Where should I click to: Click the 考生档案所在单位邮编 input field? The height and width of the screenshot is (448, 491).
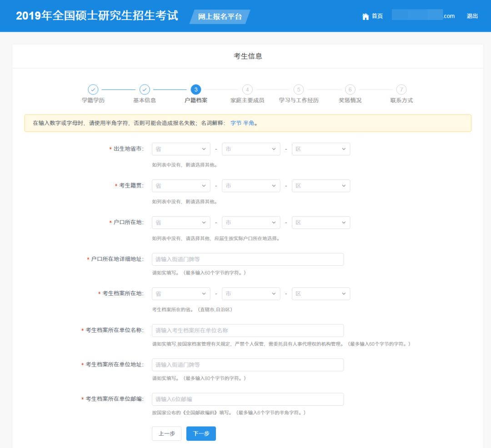point(248,399)
